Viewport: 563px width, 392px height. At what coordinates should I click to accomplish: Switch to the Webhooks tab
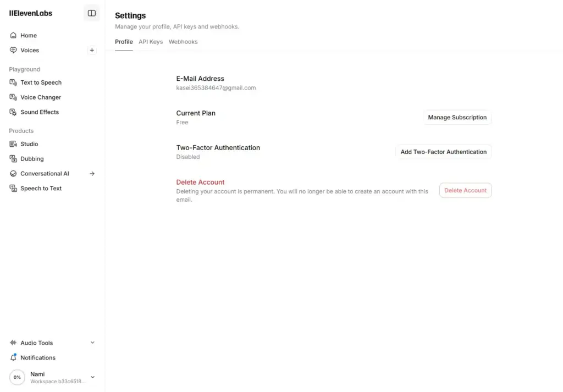point(183,42)
